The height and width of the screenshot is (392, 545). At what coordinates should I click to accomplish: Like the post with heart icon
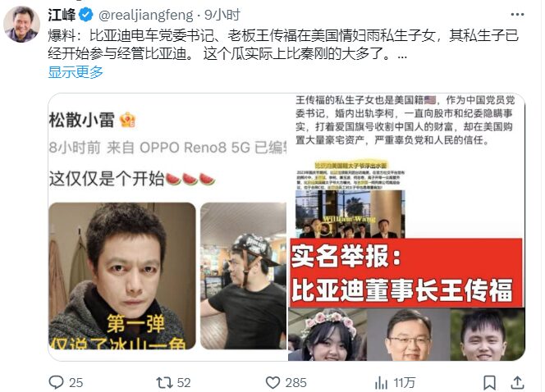(x=272, y=382)
